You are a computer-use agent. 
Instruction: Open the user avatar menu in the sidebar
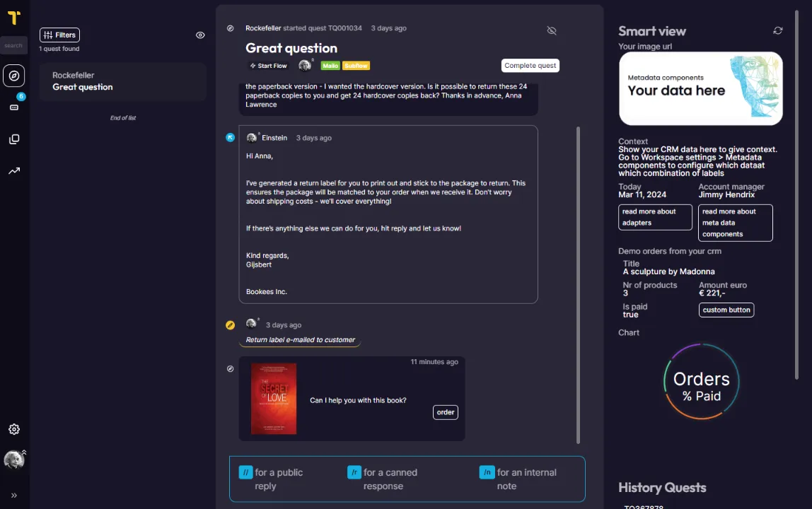click(14, 460)
